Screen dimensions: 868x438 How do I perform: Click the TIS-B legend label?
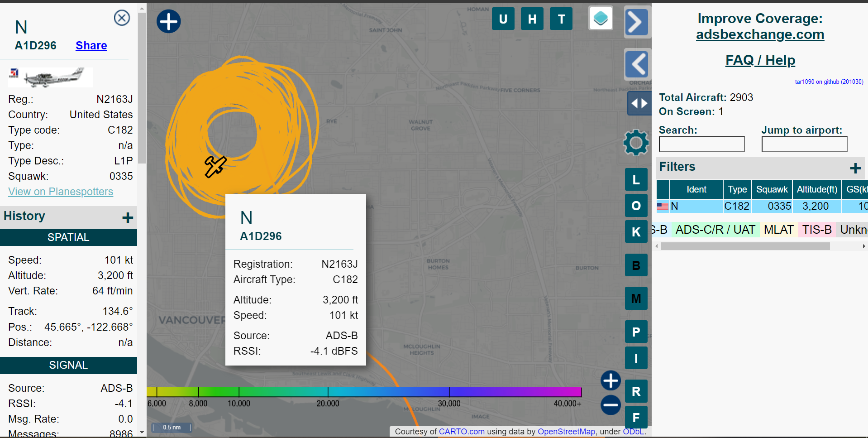pos(817,230)
